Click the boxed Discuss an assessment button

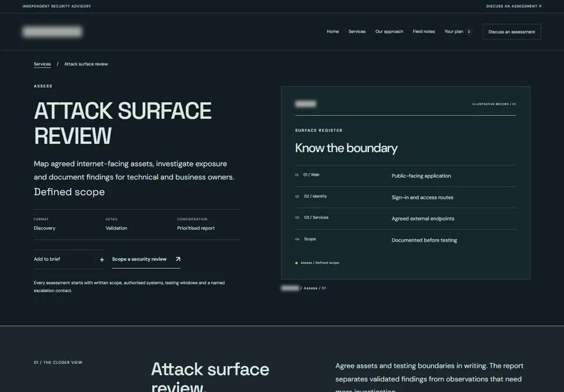(512, 32)
